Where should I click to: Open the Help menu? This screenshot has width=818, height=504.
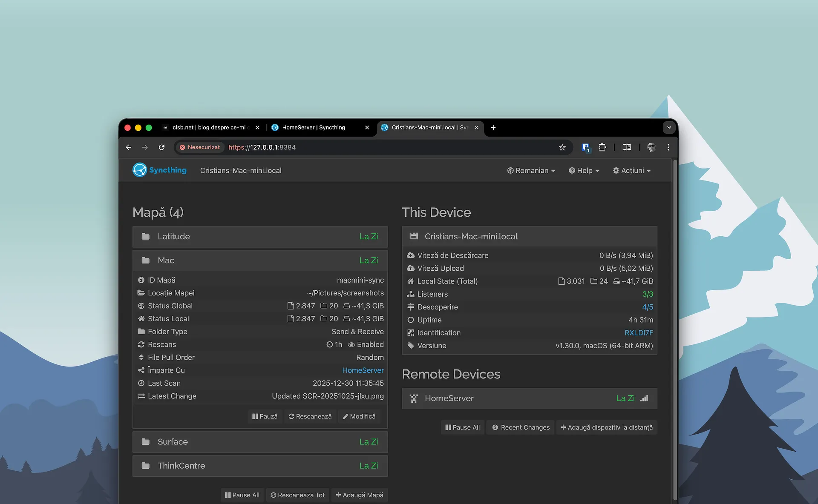click(583, 170)
